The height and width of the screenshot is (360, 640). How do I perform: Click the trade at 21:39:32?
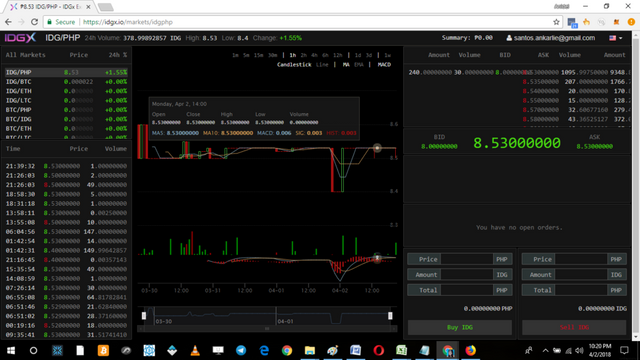(x=66, y=166)
